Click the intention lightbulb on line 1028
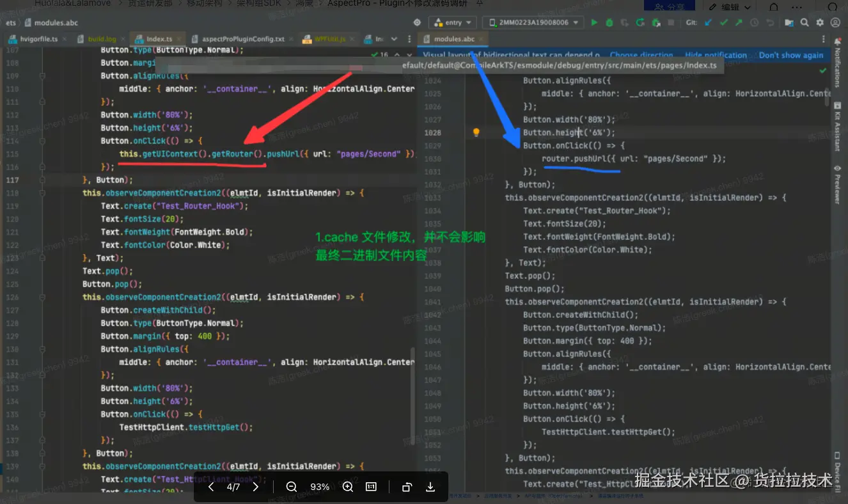This screenshot has height=504, width=848. pos(476,132)
